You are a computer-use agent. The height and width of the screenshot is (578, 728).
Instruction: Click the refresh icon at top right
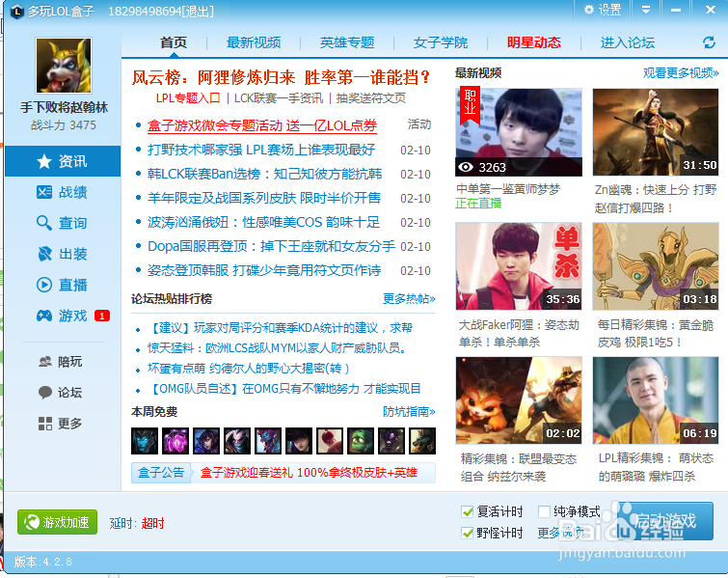coord(709,42)
